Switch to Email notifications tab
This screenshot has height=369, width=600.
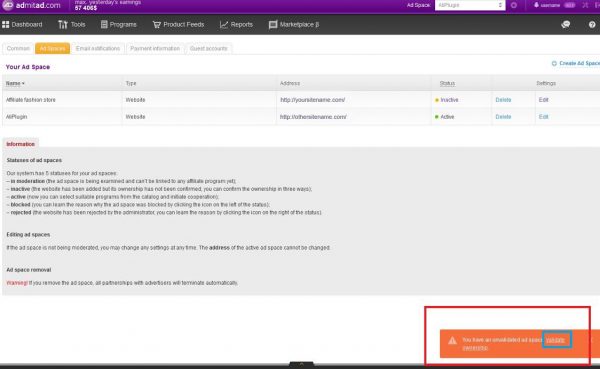[x=98, y=49]
